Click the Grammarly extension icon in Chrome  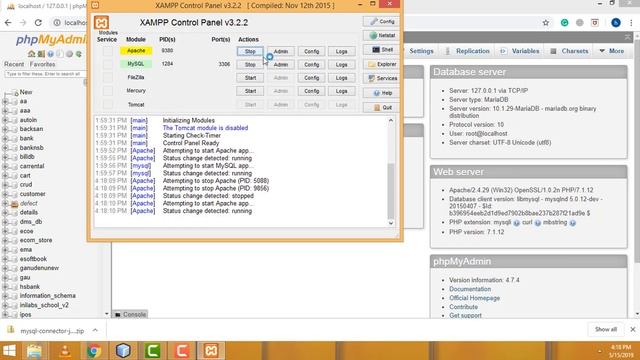click(564, 23)
